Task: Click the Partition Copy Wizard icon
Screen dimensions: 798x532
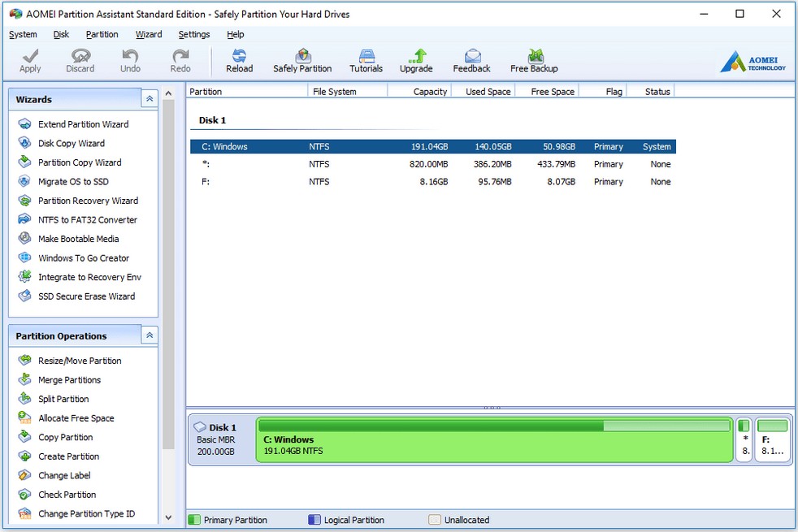Action: coord(24,162)
